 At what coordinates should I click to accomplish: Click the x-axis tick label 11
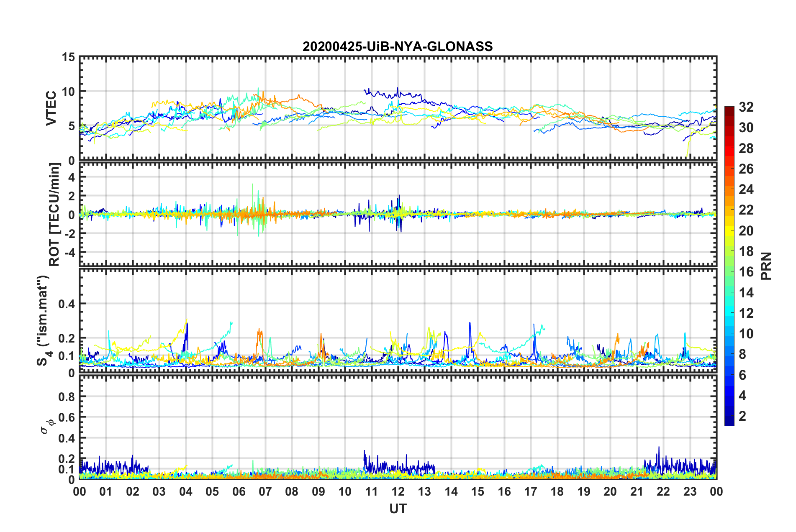click(371, 492)
